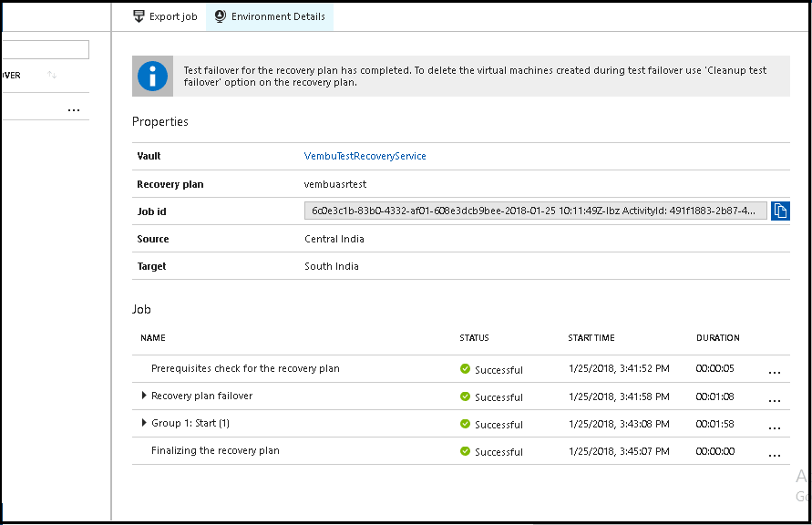Click the 'South India' target value
Viewport: 812px width, 525px height.
[332, 266]
